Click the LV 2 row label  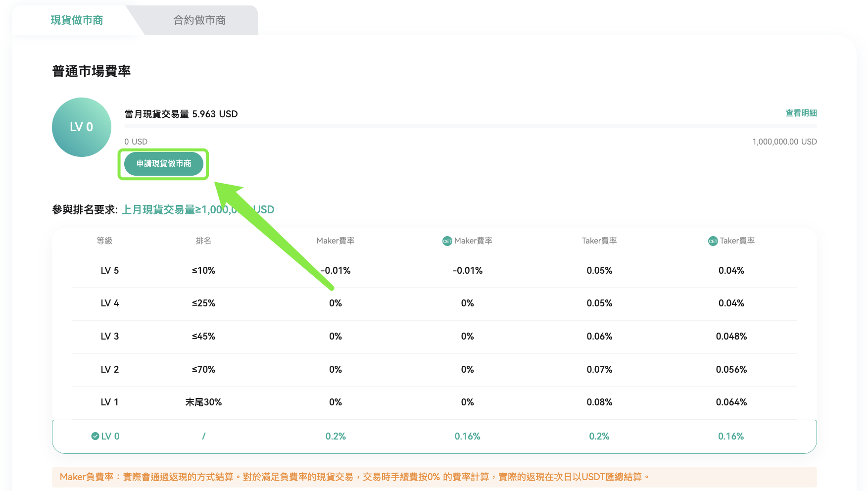[x=110, y=370]
